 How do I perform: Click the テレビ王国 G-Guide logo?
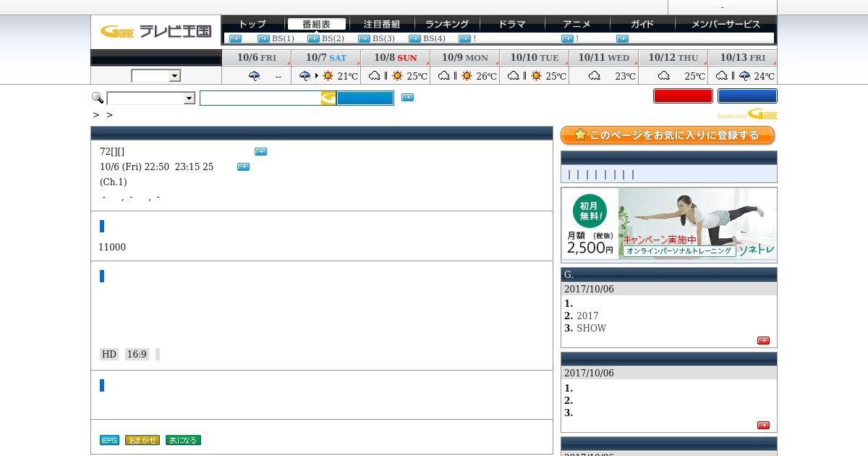coord(156,31)
